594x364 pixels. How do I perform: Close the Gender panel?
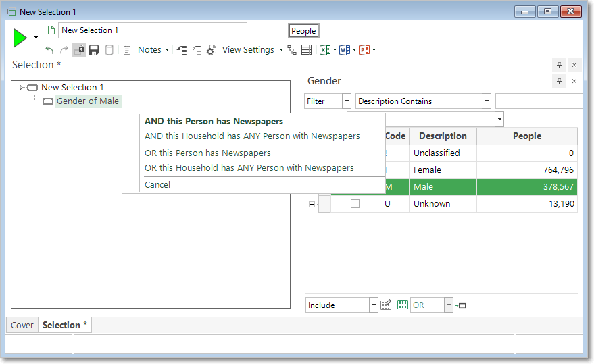(574, 81)
